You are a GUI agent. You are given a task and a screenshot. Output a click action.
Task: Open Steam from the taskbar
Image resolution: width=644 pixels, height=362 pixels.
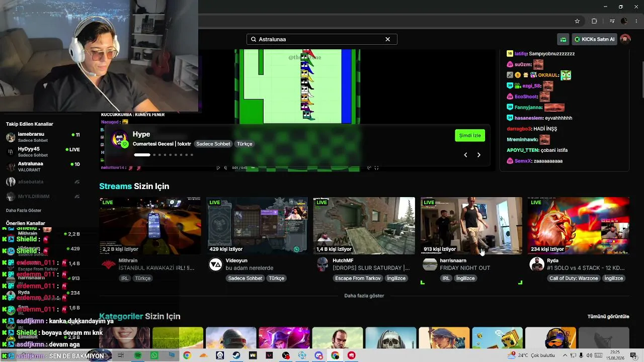tap(236, 355)
